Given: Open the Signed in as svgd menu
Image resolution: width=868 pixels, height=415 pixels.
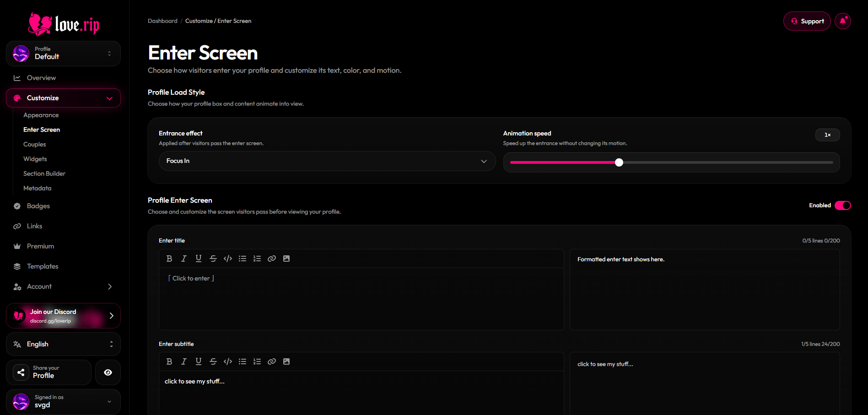Looking at the screenshot, I should (63, 402).
